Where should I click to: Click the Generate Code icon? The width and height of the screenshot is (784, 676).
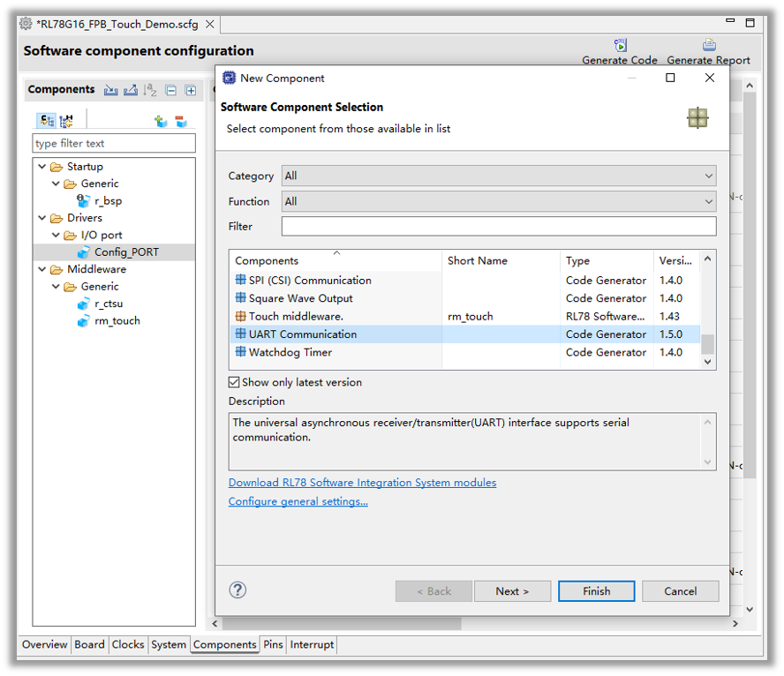[x=620, y=46]
